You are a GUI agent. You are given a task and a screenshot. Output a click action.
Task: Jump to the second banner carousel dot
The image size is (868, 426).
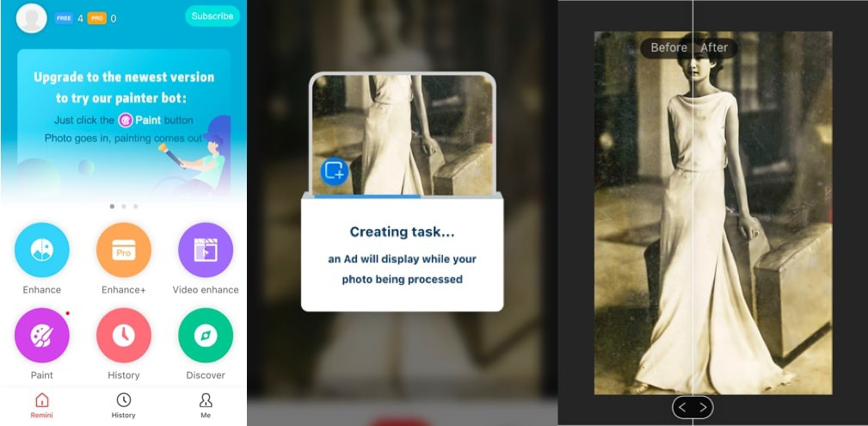pos(123,207)
